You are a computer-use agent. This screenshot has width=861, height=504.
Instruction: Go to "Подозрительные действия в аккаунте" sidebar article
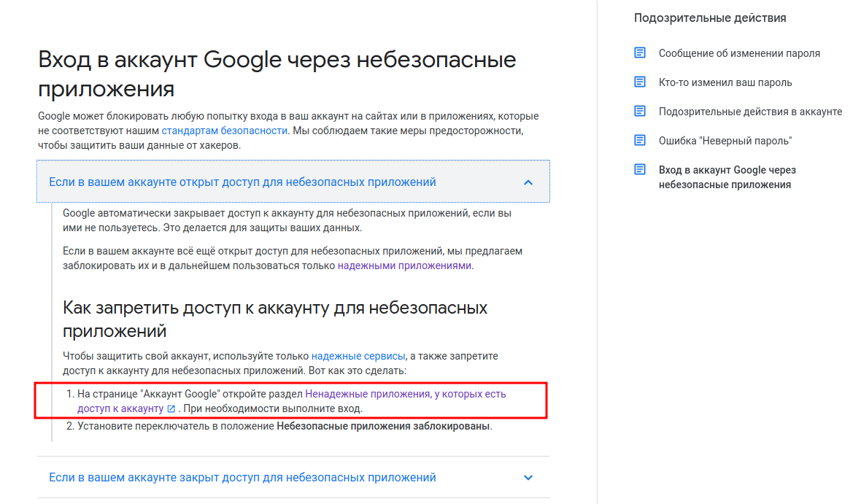(x=750, y=112)
